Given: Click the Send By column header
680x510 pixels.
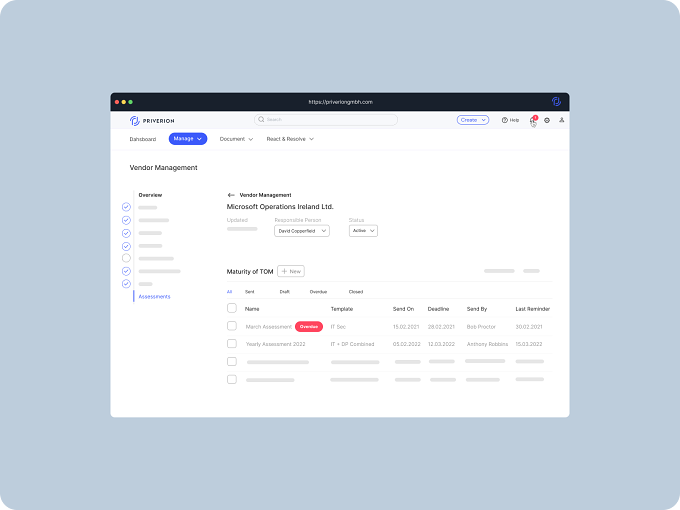Looking at the screenshot, I should pos(477,309).
